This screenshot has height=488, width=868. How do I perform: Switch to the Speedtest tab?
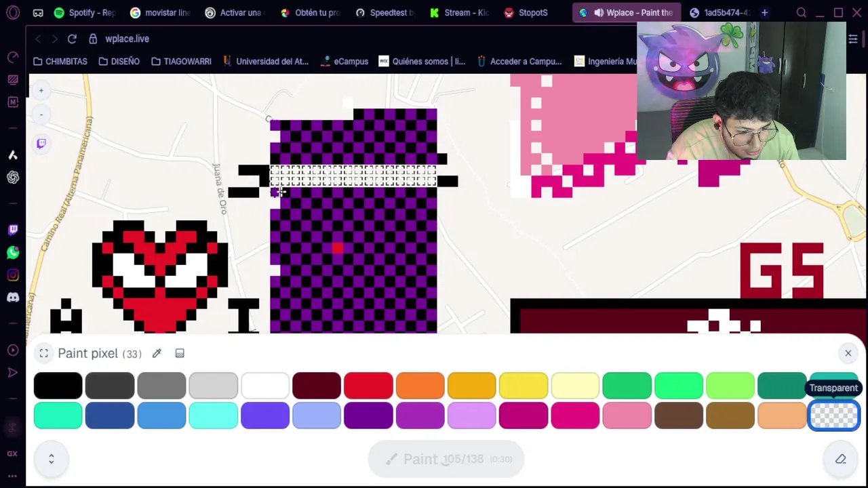(386, 12)
